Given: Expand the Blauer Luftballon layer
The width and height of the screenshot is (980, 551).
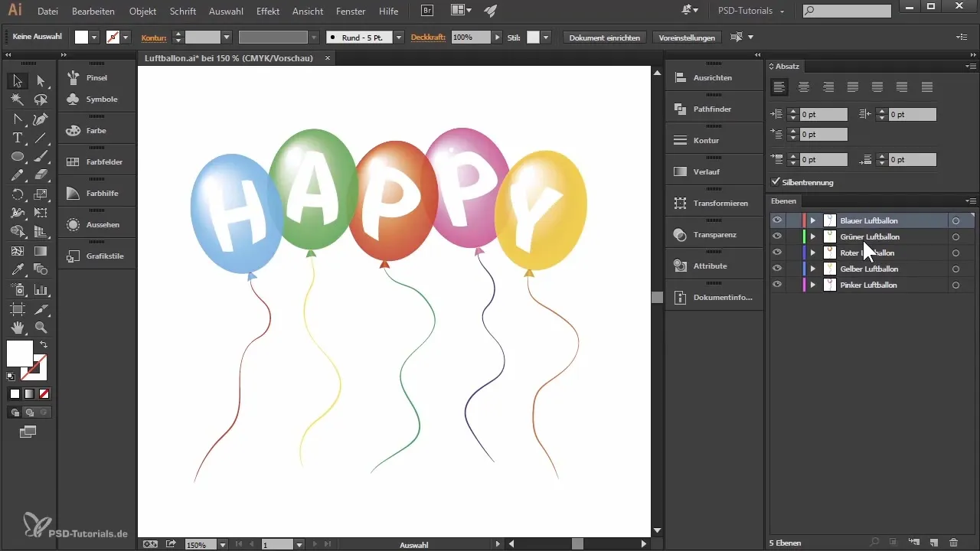Looking at the screenshot, I should coord(812,220).
